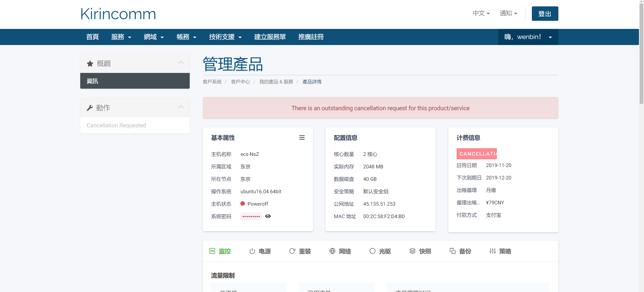644x292 pixels.
Task: Click the Kirincomm logo
Action: [118, 14]
